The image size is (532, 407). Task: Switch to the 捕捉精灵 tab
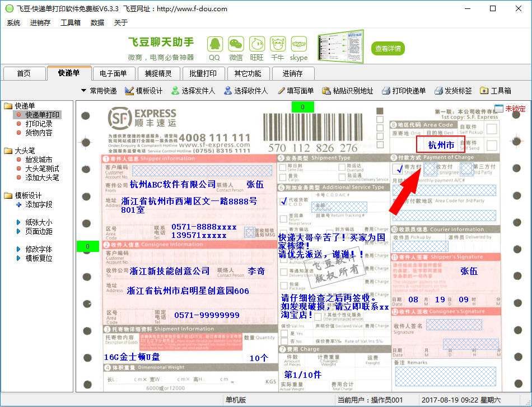(158, 73)
